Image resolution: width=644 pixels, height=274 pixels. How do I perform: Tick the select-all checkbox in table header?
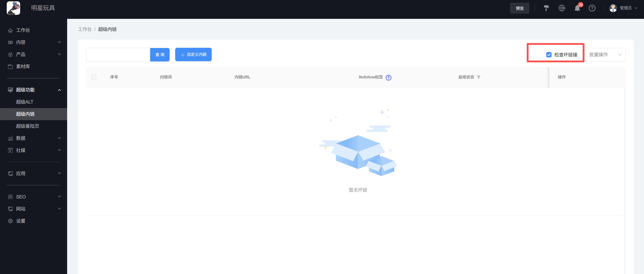(94, 77)
